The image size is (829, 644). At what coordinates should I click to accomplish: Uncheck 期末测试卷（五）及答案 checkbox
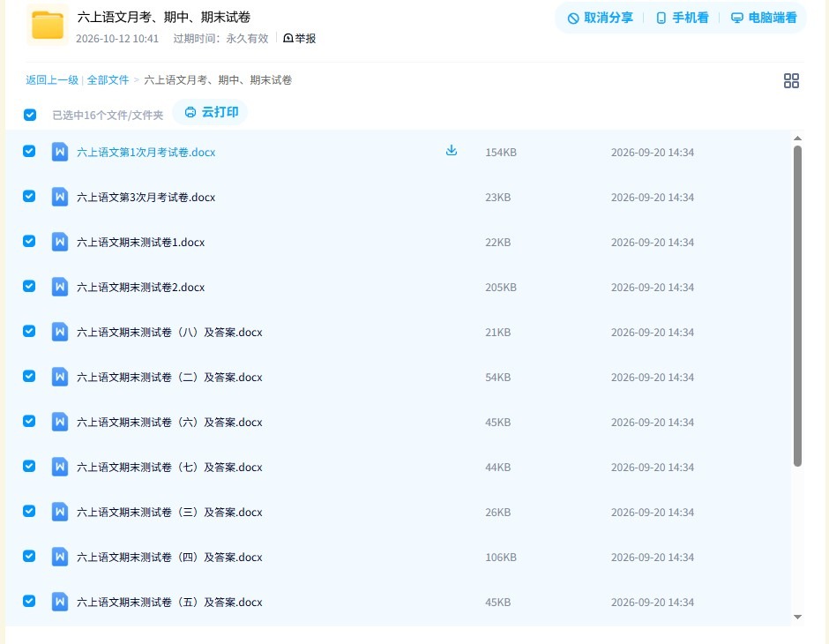[29, 601]
